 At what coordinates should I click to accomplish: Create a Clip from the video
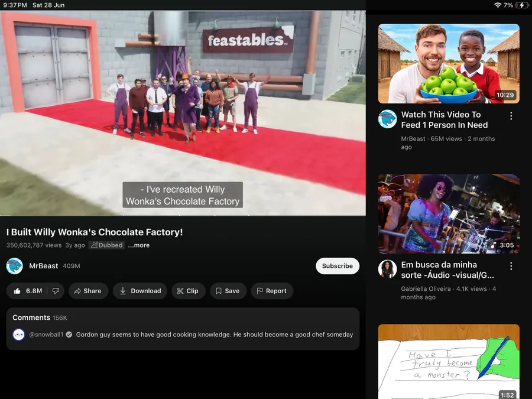(x=188, y=291)
